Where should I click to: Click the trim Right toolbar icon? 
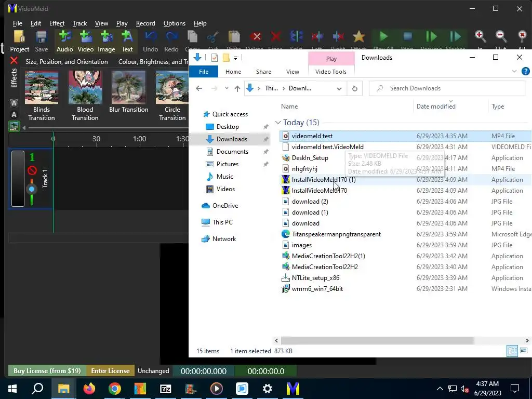(338, 37)
